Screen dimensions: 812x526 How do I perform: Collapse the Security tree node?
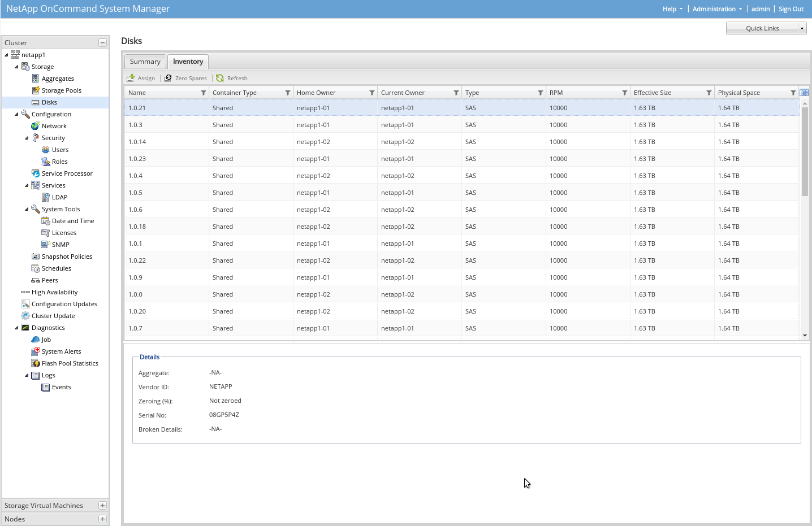[x=27, y=138]
